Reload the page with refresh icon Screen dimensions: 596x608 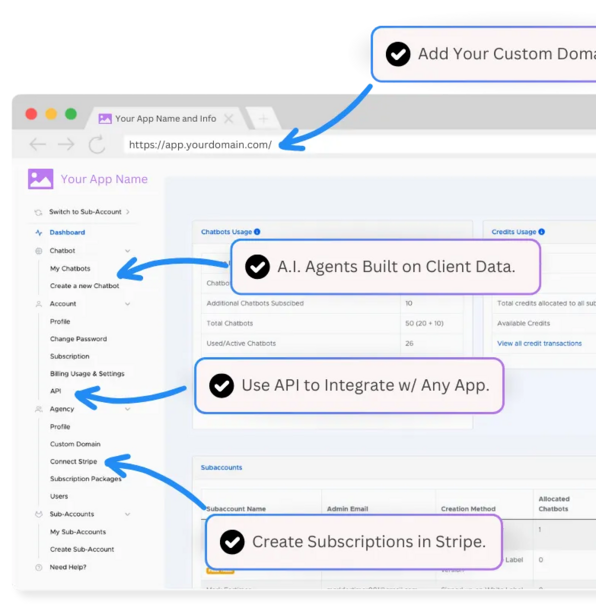97,144
